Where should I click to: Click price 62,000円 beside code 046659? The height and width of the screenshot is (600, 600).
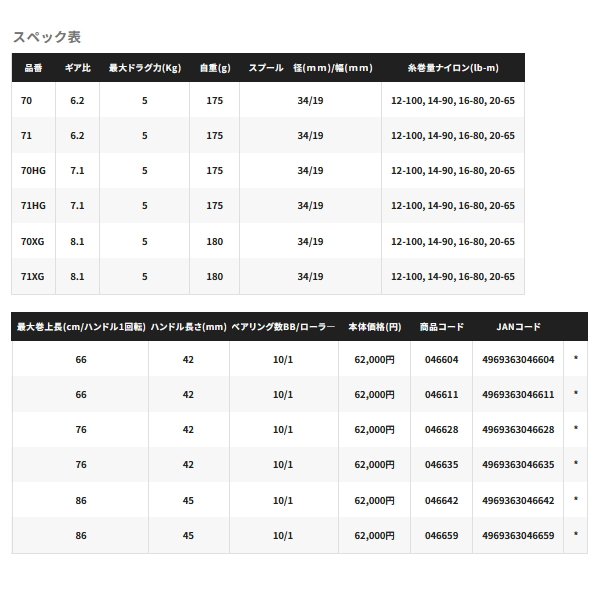pos(375,535)
